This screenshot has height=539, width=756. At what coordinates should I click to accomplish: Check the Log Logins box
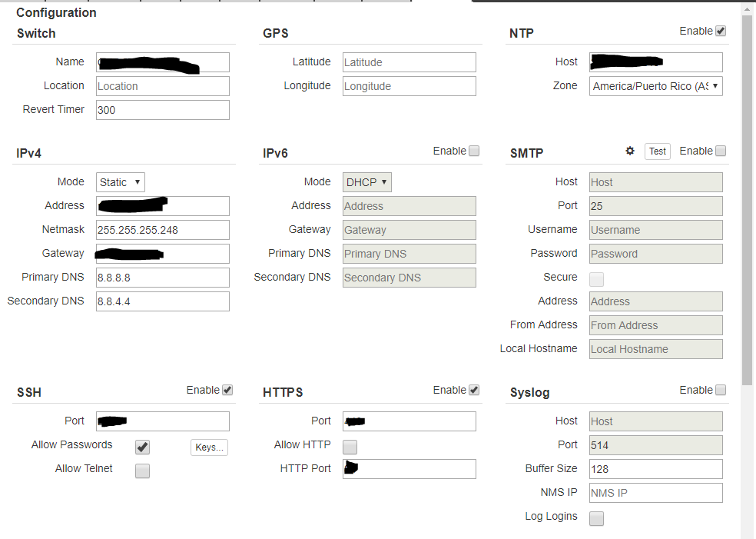[596, 519]
